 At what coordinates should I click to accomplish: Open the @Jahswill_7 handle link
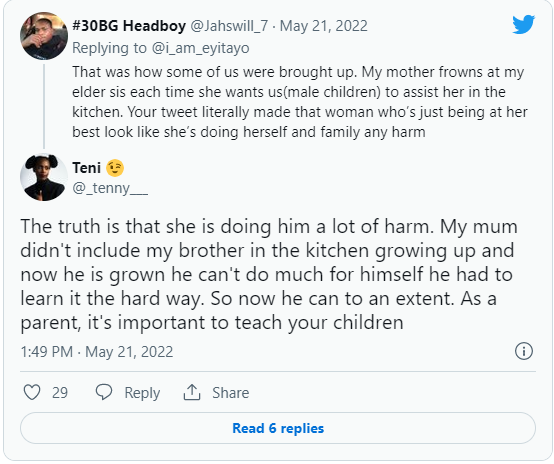coord(229,26)
